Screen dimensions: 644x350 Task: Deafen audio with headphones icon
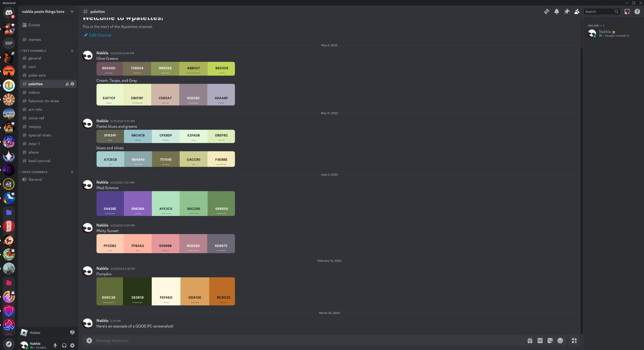(64, 345)
